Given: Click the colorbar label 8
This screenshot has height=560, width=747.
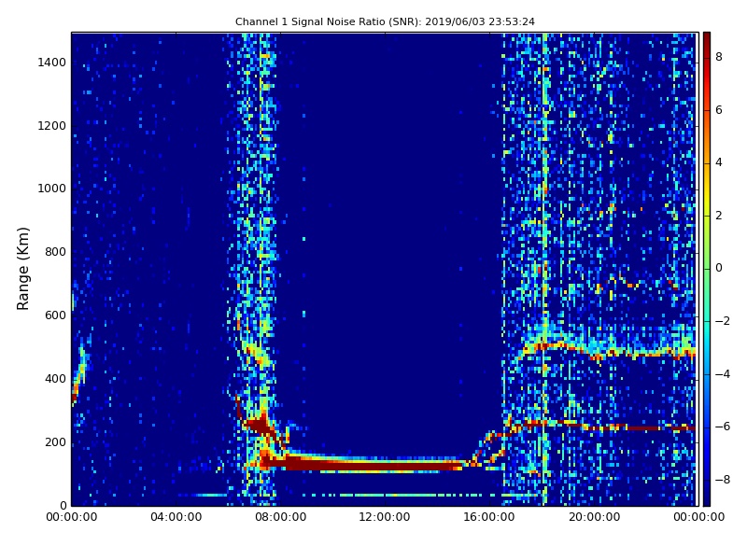Looking at the screenshot, I should click(x=719, y=57).
